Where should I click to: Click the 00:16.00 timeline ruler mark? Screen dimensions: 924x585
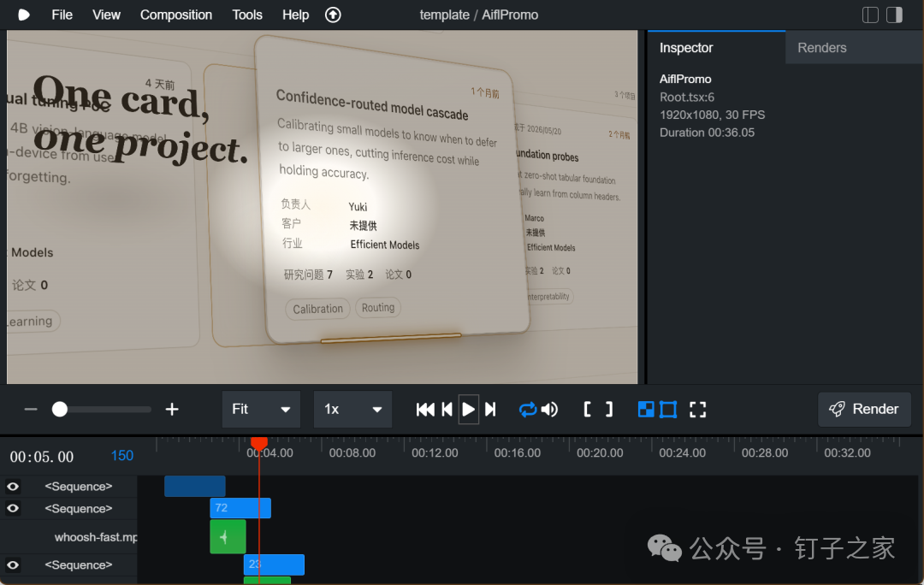(x=518, y=453)
